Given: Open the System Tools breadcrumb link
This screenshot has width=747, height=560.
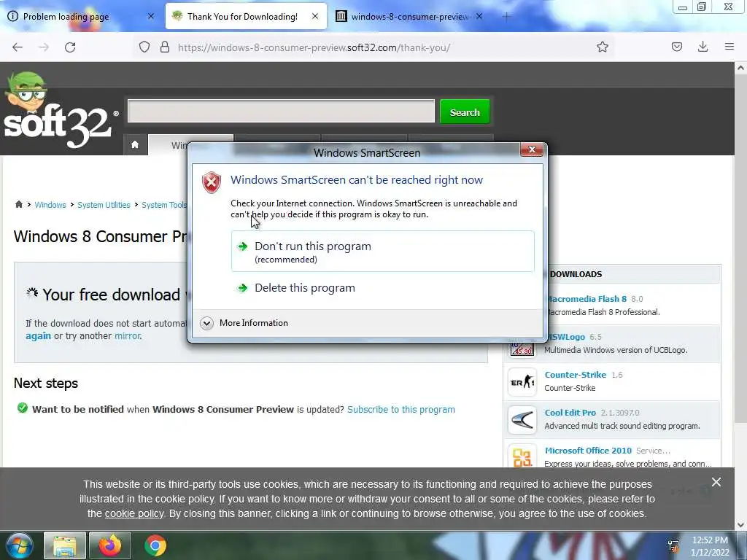Looking at the screenshot, I should (x=164, y=205).
